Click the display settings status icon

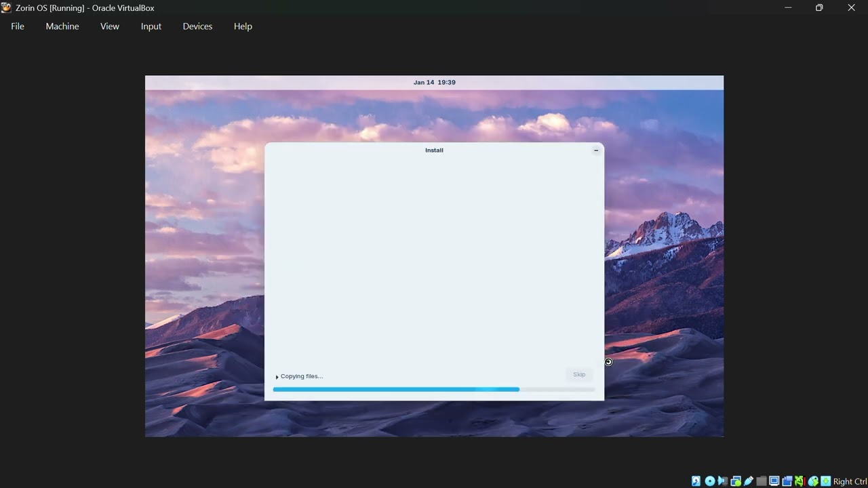pyautogui.click(x=774, y=481)
